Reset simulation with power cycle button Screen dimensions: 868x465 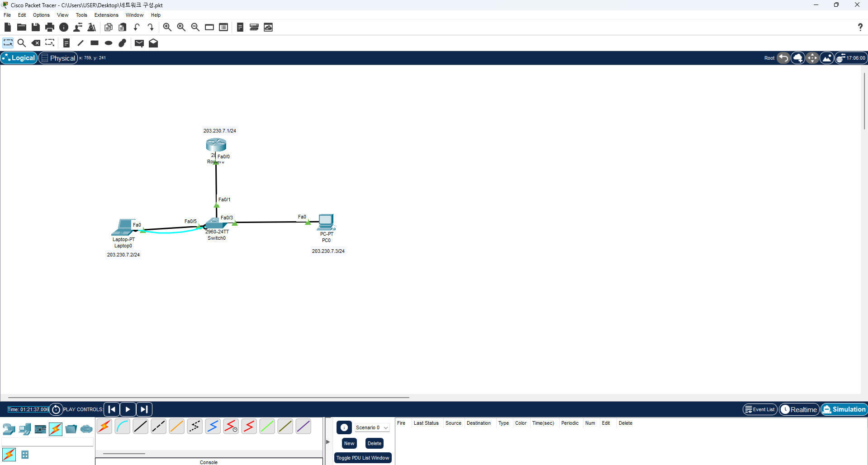coord(56,409)
